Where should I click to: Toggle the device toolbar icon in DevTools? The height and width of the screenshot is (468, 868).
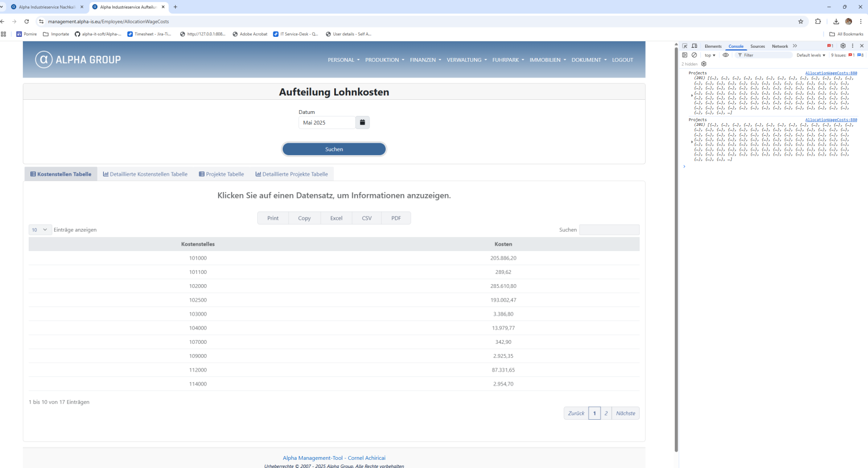tap(694, 46)
